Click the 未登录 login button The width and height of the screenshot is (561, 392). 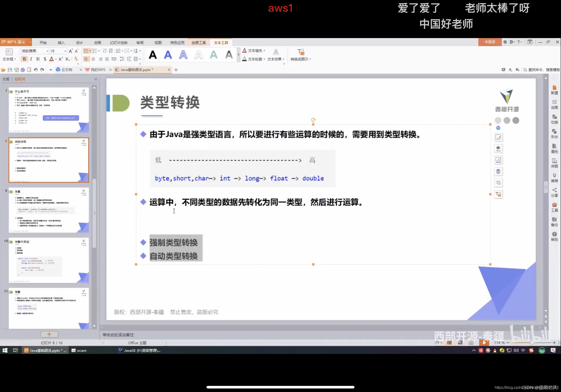point(490,42)
